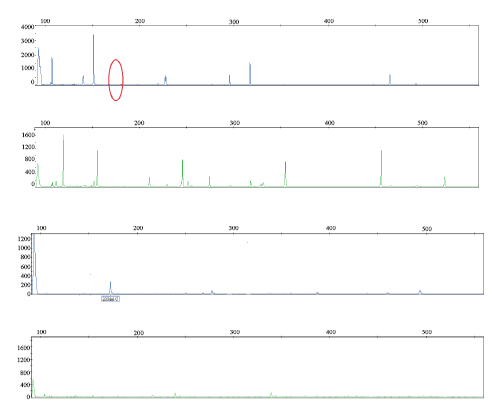Click the blue peak near 320 in first panel
The image size is (492, 406).
(250, 73)
